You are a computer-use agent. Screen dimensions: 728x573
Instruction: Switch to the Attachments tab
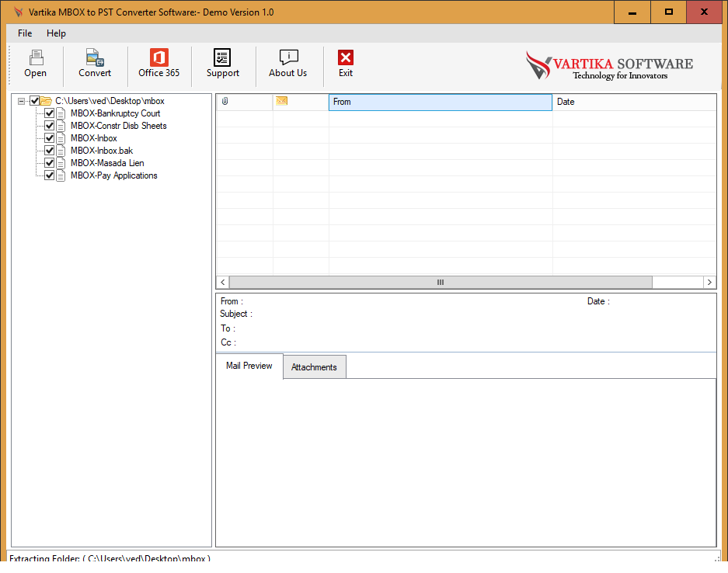click(x=315, y=367)
